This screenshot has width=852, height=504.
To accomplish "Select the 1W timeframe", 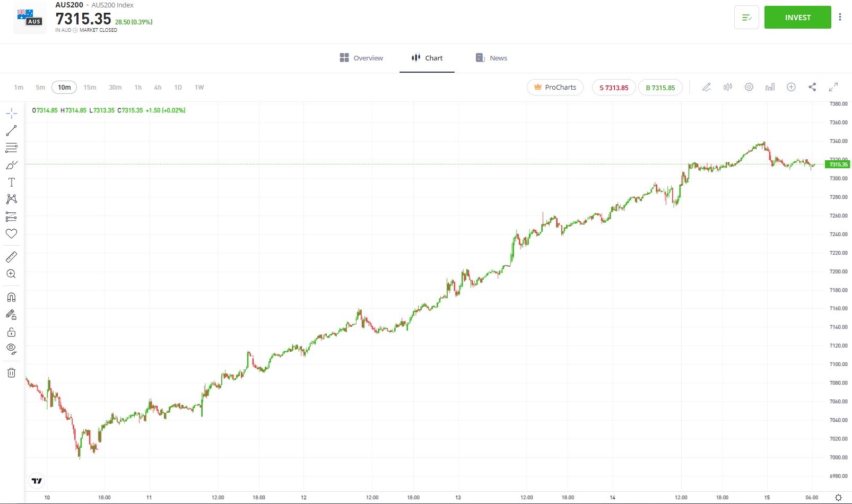I will point(199,88).
